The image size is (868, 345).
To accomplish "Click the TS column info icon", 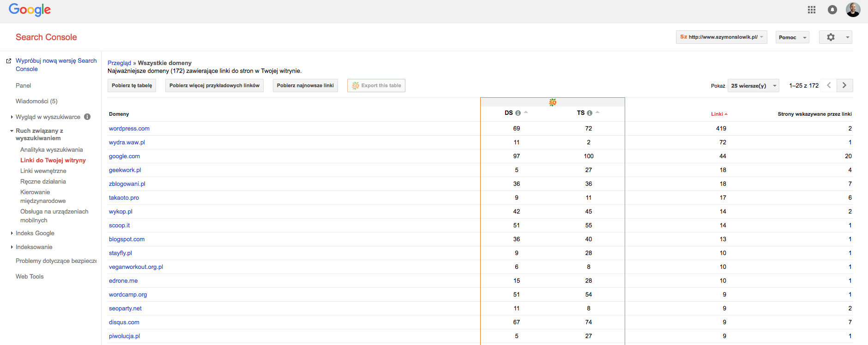I will pos(590,113).
